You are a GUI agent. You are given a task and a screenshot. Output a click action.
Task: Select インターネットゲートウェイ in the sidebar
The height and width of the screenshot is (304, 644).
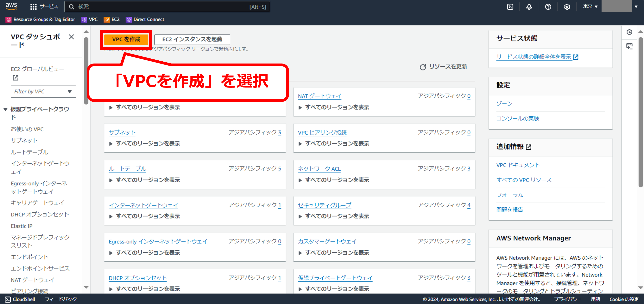coord(40,167)
